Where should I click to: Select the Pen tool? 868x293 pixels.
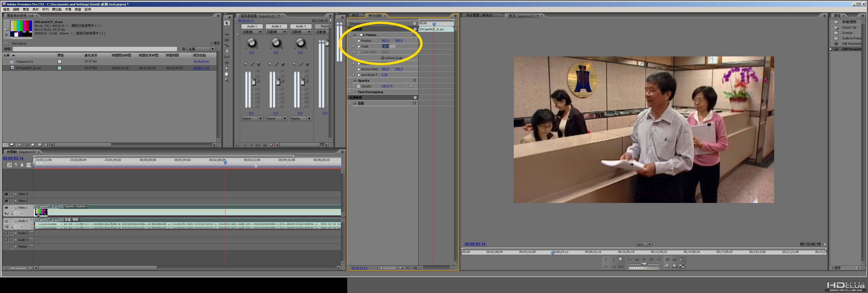227,68
